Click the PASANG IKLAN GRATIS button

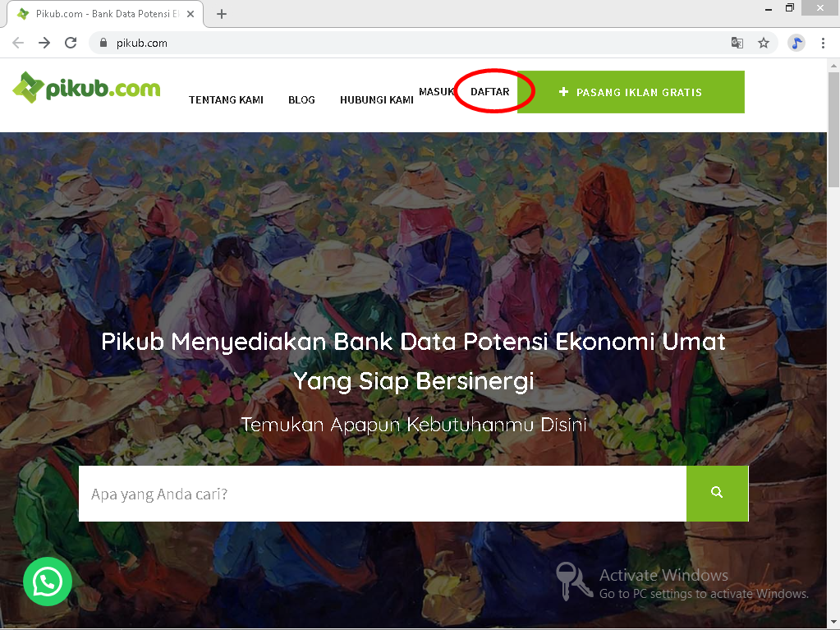click(631, 92)
